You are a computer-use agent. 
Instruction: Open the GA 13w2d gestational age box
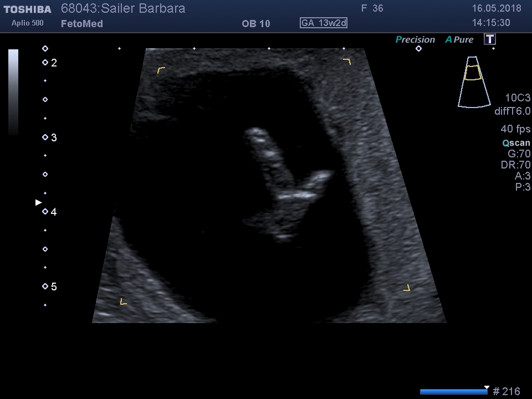(x=324, y=23)
